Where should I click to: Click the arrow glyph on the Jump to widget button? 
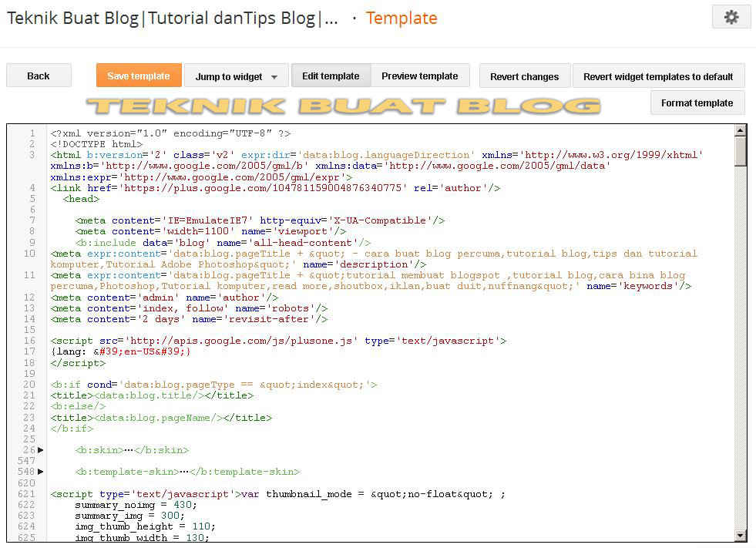click(x=274, y=76)
